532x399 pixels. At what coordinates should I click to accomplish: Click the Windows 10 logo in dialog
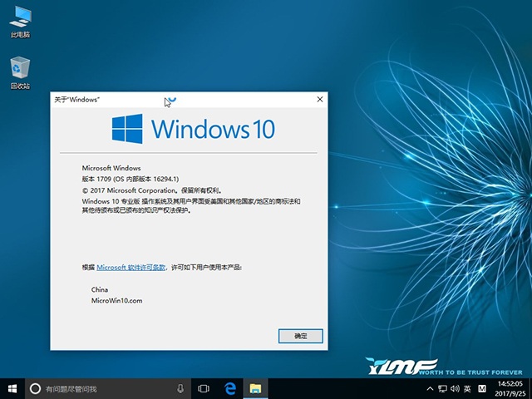tap(194, 129)
